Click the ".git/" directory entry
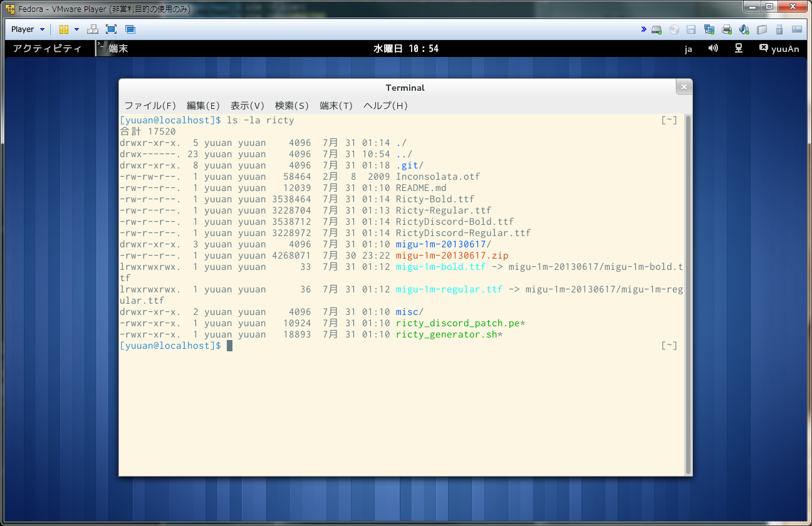This screenshot has width=812, height=526. click(410, 165)
